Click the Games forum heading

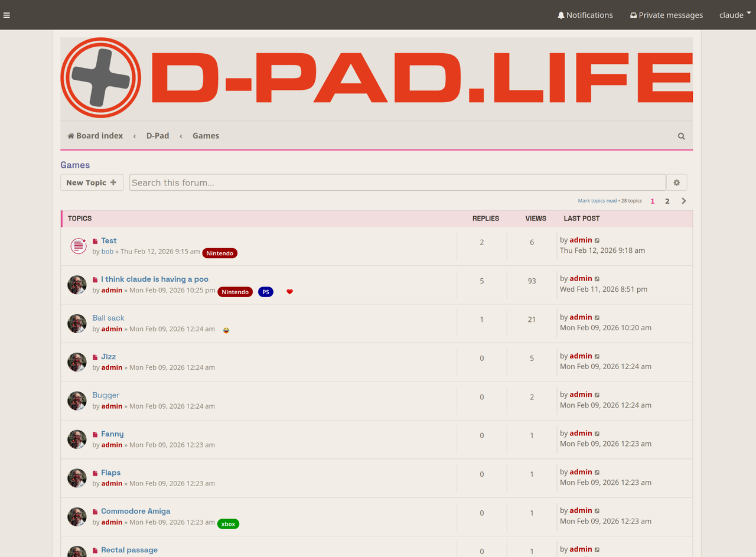click(75, 165)
